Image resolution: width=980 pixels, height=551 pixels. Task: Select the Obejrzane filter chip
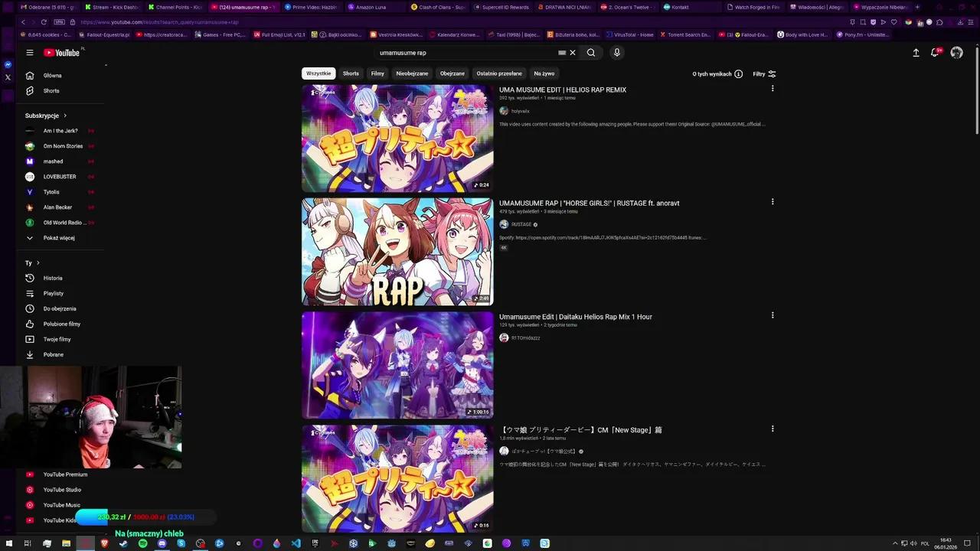(452, 73)
